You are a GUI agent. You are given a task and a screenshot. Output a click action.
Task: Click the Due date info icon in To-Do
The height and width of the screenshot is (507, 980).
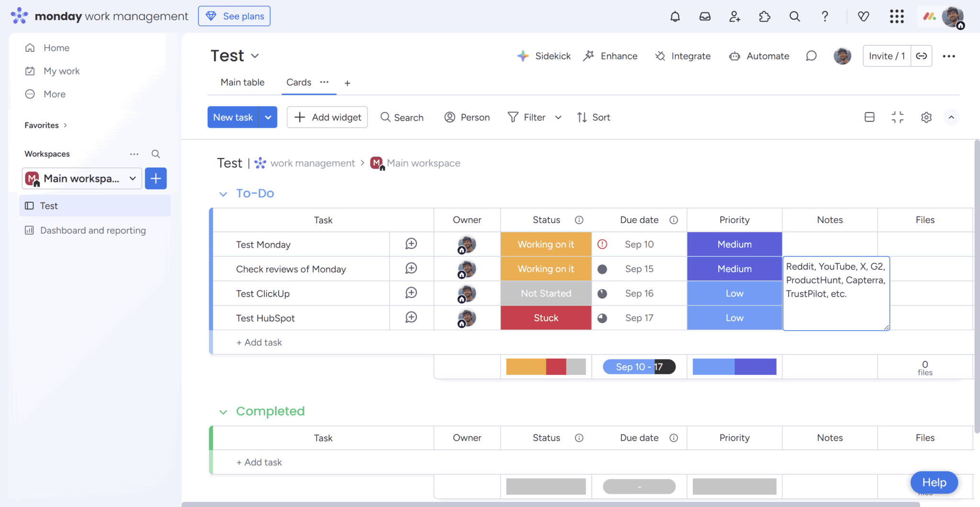tap(674, 220)
